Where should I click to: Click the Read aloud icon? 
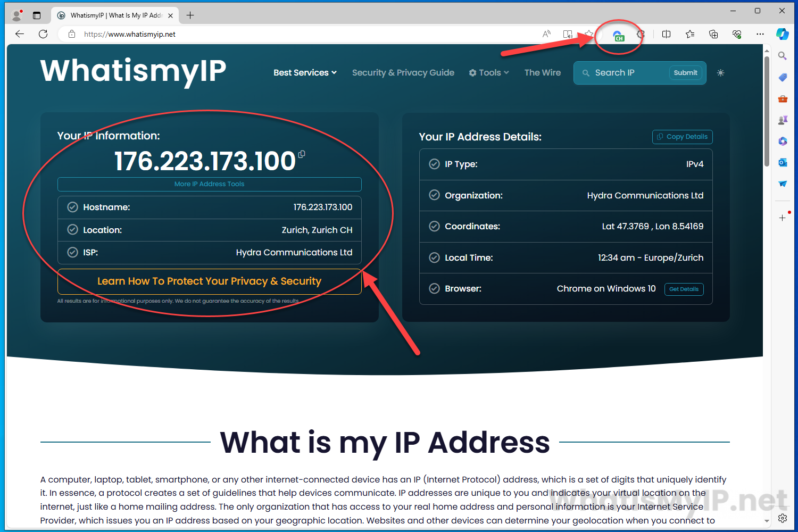coord(546,34)
